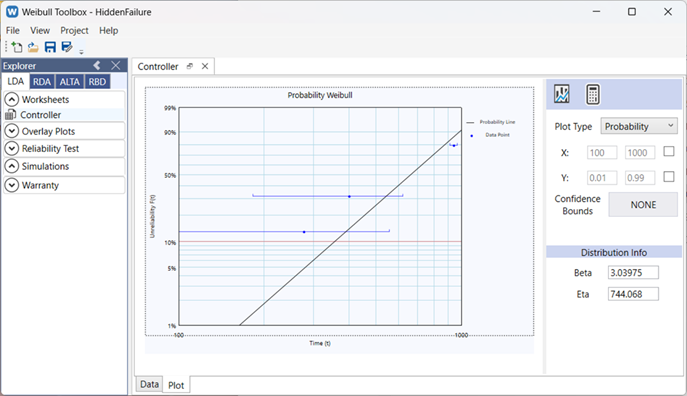
Task: Collapse the Explorer panel arrow
Action: coord(97,66)
